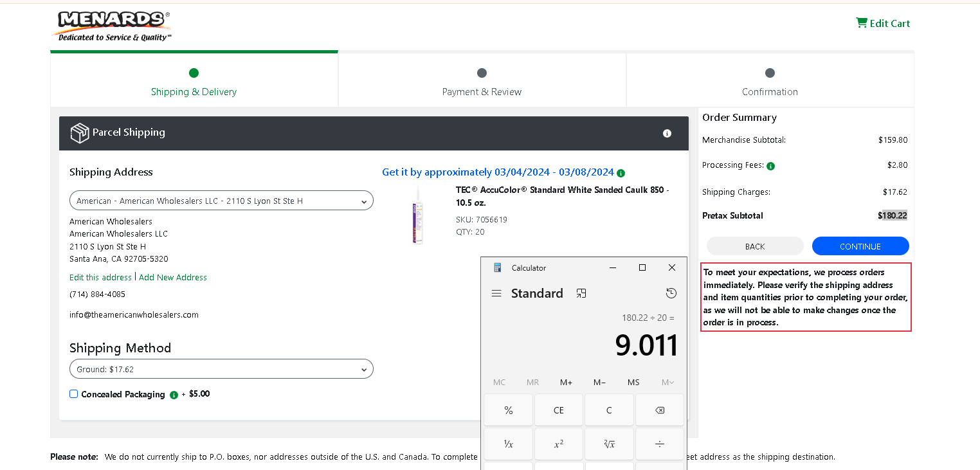Click the phone number (714) 884-4085
The image size is (980, 470).
97,294
